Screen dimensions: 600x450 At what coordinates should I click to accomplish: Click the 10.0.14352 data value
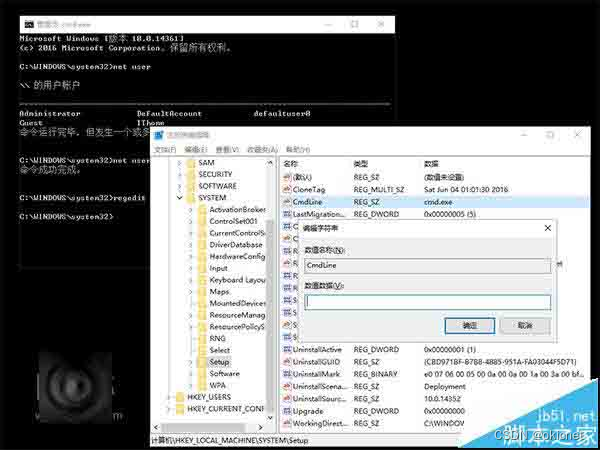[x=442, y=399]
